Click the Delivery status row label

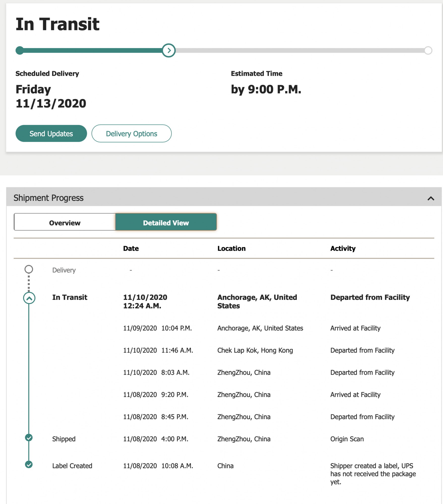coord(64,270)
